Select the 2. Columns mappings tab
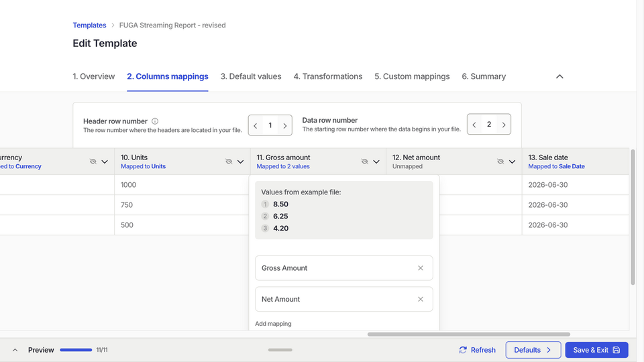This screenshot has height=362, width=644. [x=168, y=76]
